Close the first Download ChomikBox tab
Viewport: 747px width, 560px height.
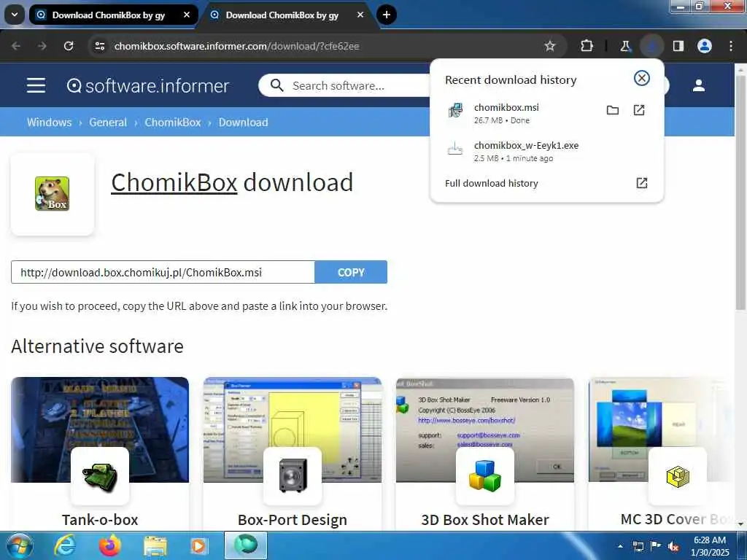click(187, 15)
